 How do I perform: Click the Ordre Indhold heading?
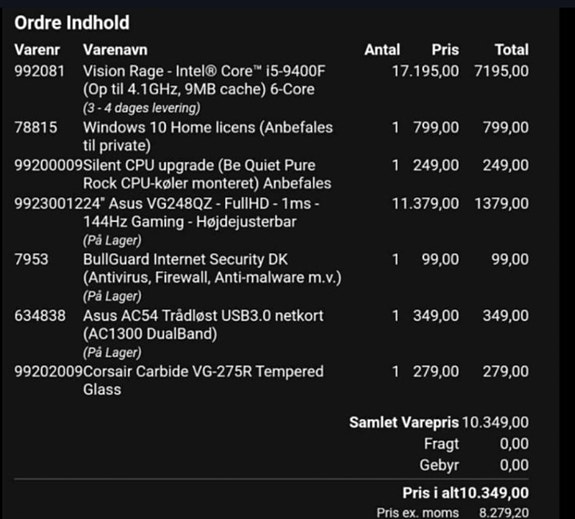(72, 23)
